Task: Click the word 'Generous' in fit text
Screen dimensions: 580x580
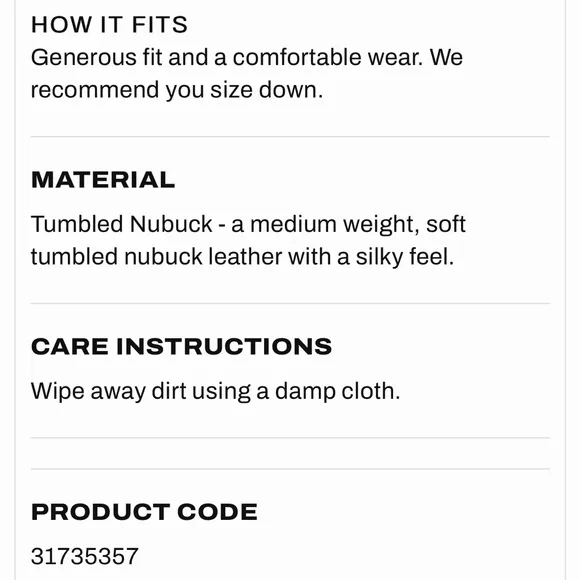Action: point(84,57)
